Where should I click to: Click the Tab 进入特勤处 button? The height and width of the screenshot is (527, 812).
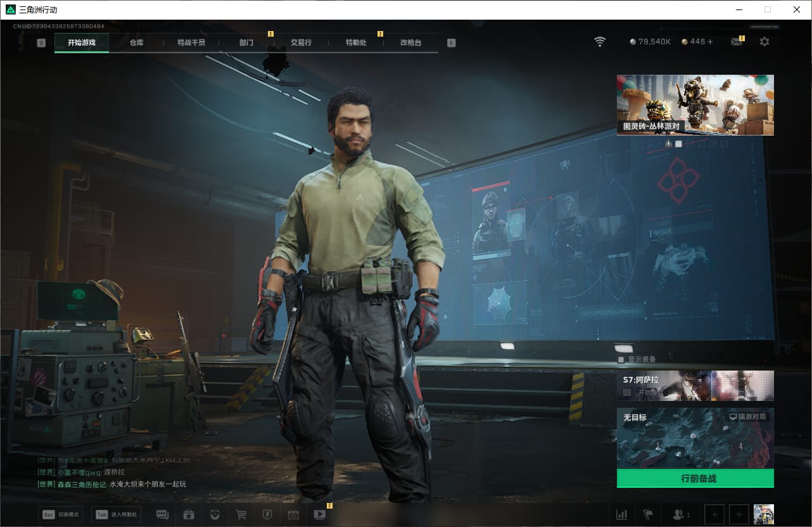[115, 514]
